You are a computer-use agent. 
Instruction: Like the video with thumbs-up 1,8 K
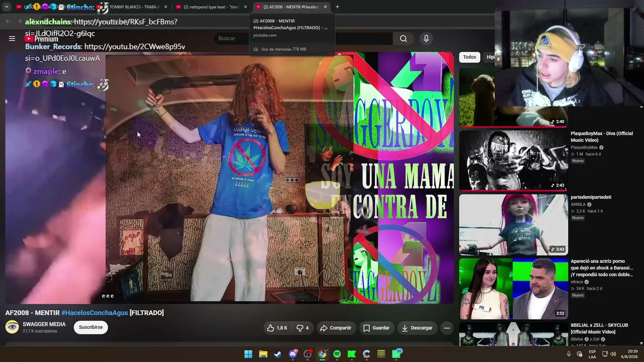click(x=277, y=328)
